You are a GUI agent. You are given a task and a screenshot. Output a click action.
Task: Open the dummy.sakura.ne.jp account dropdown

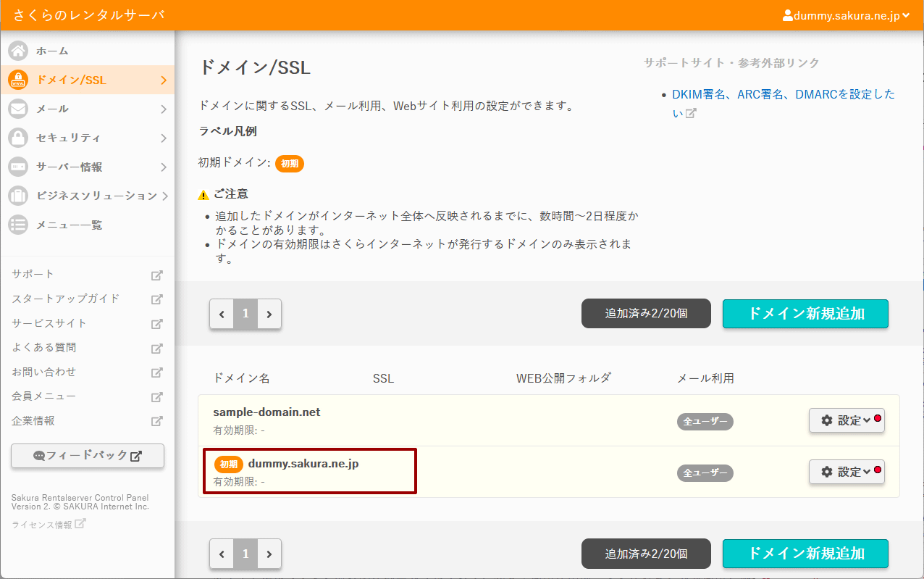point(846,15)
